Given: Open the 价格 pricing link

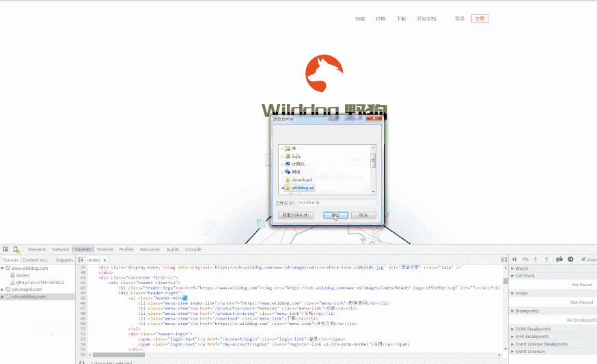Looking at the screenshot, I should (380, 18).
